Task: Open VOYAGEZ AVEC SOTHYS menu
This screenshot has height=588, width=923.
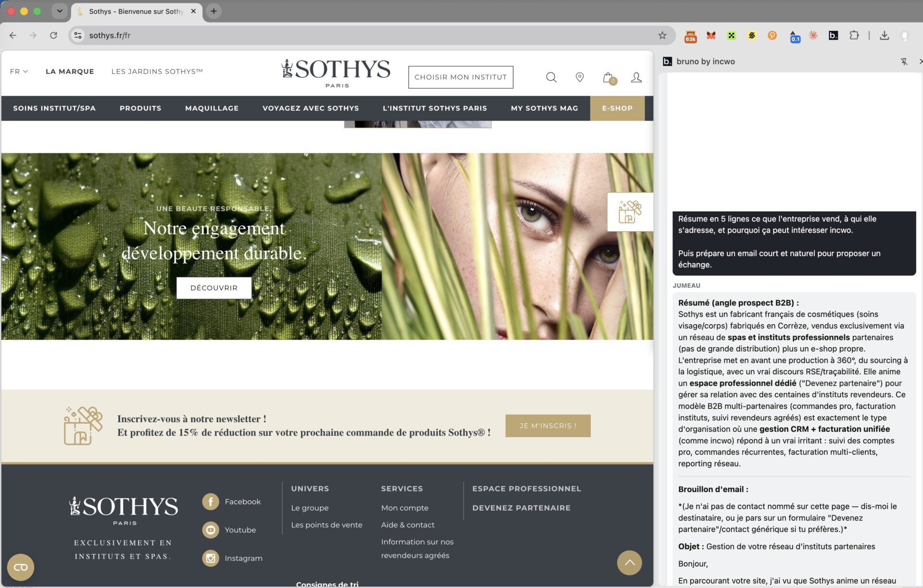Action: point(311,108)
